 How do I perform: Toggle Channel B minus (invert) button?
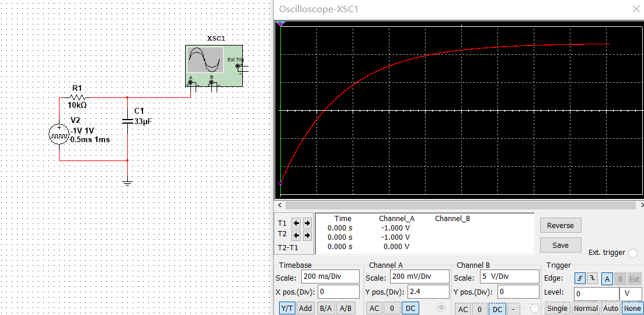[x=513, y=309]
